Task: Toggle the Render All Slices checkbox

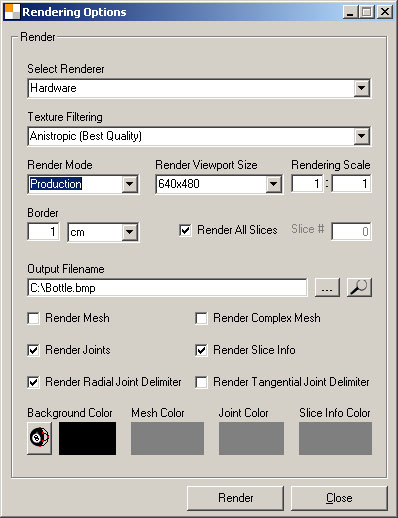Action: coord(185,230)
